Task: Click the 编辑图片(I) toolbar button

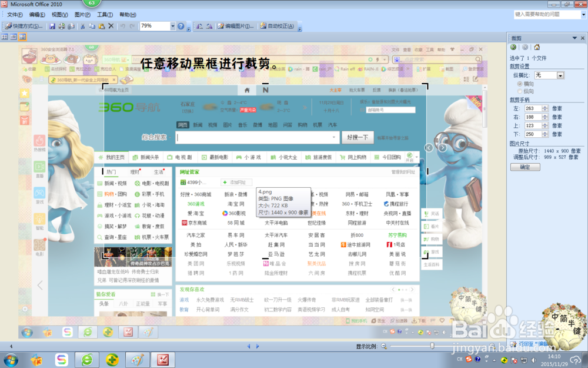Action: 236,26
